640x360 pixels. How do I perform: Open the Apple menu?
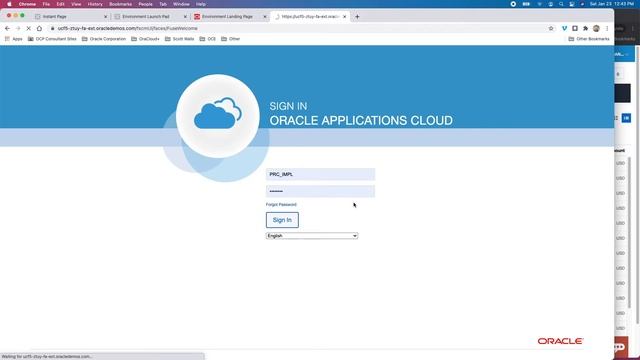pos(9,4)
